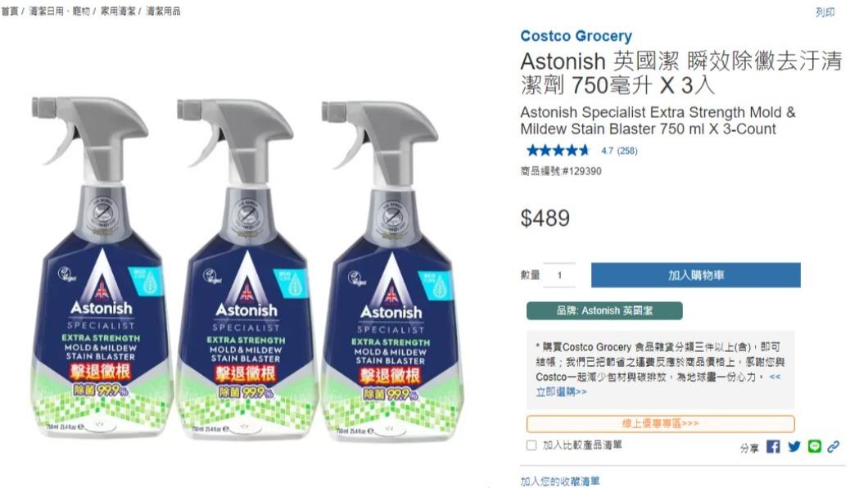Open 清潔日用、寵物 breadcrumb category
Screen dimensions: 868x488
point(59,11)
